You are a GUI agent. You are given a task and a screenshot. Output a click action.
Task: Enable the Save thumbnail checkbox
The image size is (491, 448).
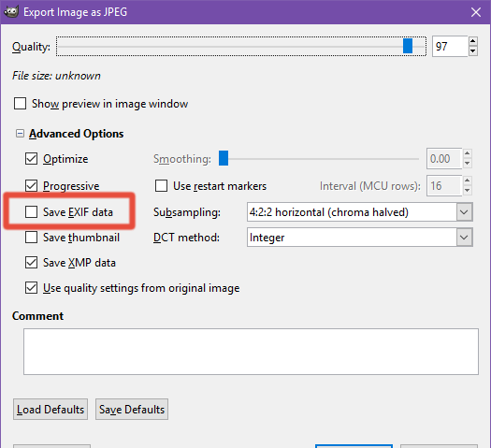31,238
